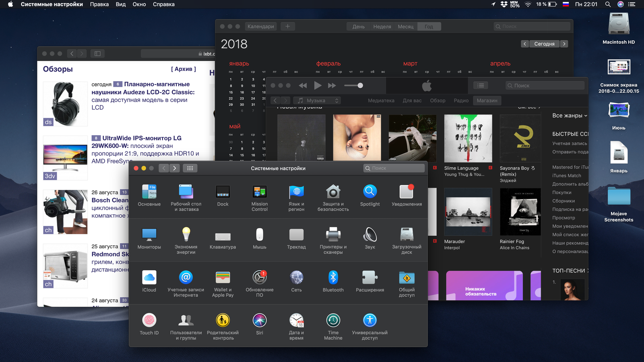This screenshot has height=362, width=644.
Task: Open iCloud preferences pane
Action: coord(149,281)
